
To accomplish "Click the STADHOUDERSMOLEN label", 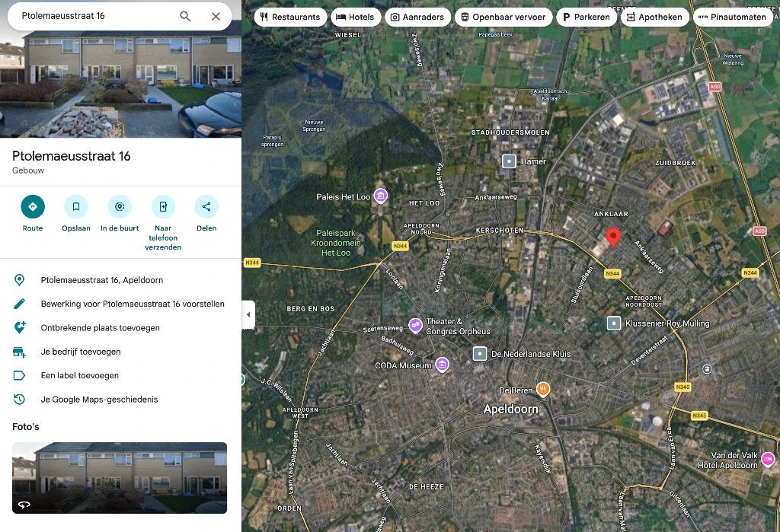I will point(510,132).
